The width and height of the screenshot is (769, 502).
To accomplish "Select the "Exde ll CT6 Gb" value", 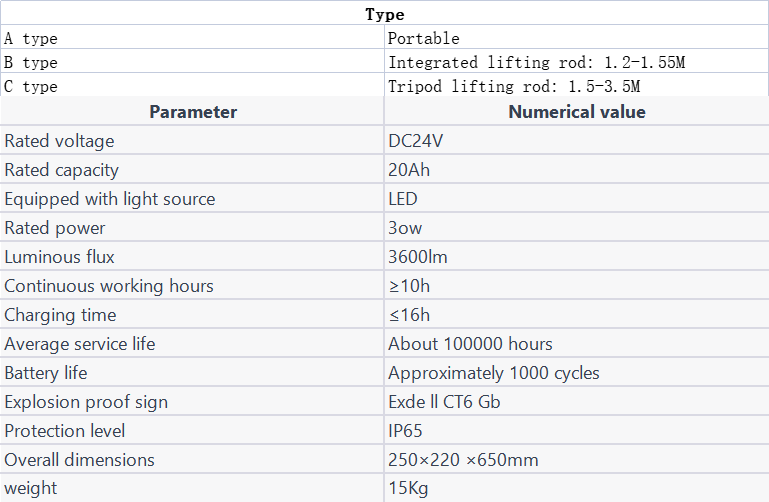I will pyautogui.click(x=444, y=402).
